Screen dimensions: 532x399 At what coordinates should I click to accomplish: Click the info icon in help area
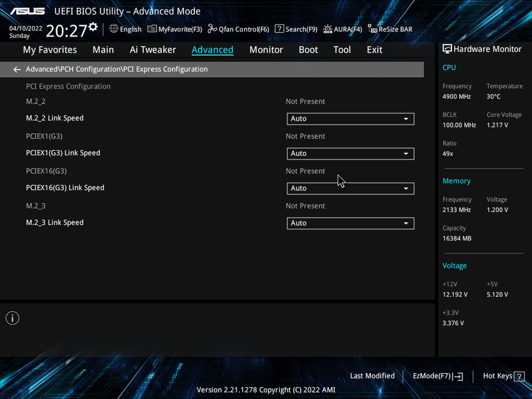coord(13,318)
